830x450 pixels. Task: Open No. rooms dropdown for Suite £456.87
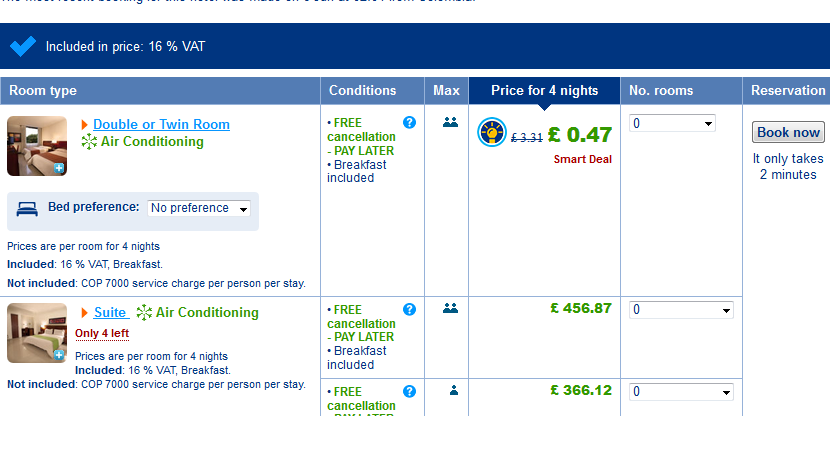coord(681,310)
